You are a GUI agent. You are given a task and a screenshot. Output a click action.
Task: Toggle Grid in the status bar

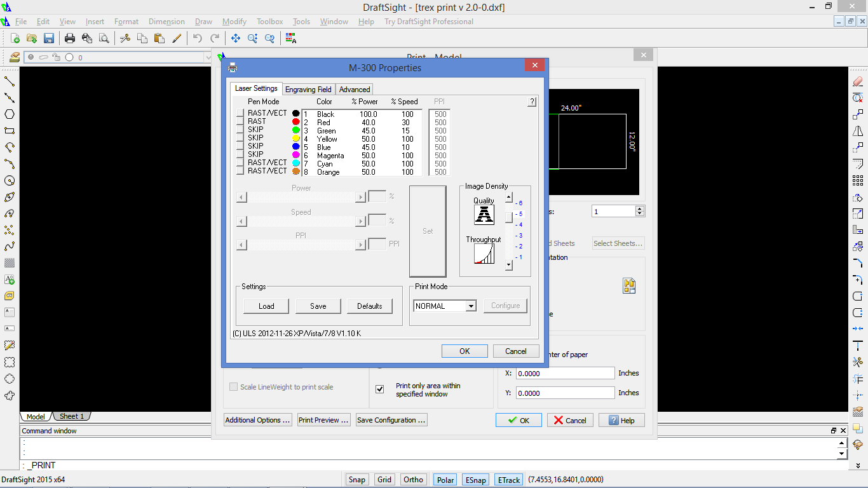384,480
